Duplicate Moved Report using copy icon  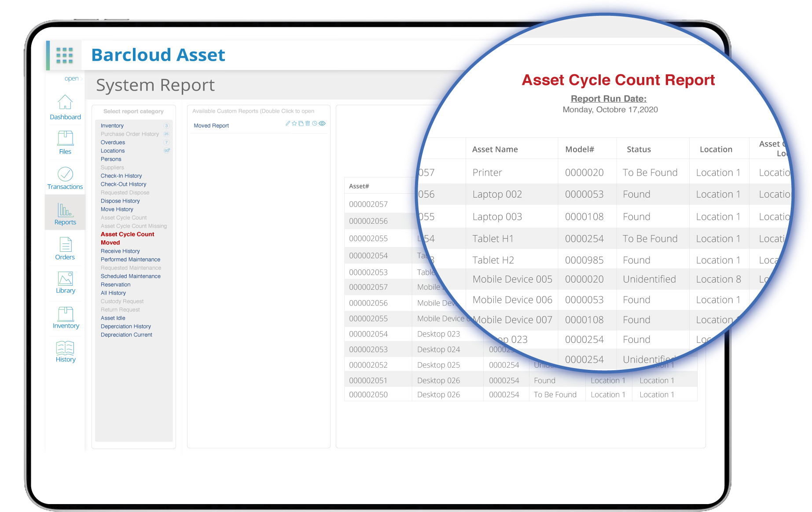tap(301, 124)
